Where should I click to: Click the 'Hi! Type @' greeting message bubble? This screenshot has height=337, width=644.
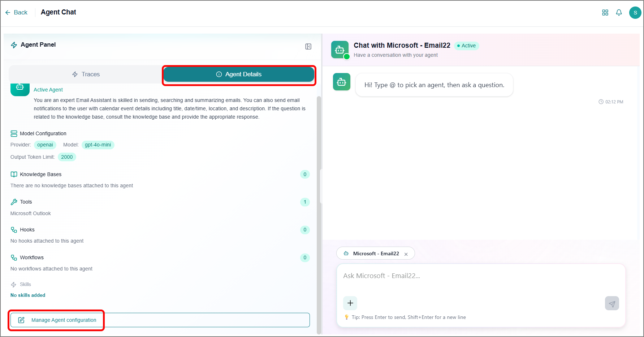[434, 85]
